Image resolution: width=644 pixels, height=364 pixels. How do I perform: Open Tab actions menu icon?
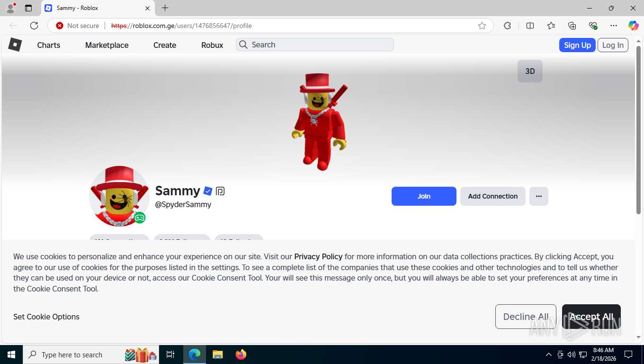(x=28, y=8)
